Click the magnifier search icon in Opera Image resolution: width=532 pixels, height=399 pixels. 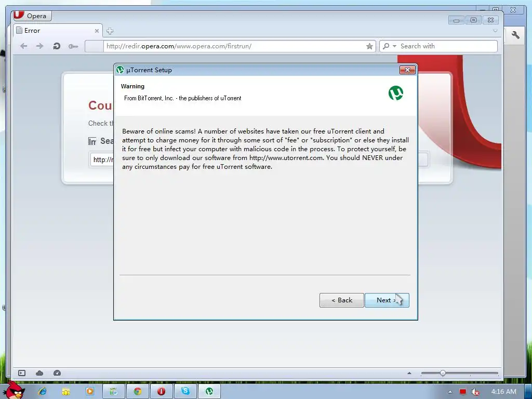point(386,46)
